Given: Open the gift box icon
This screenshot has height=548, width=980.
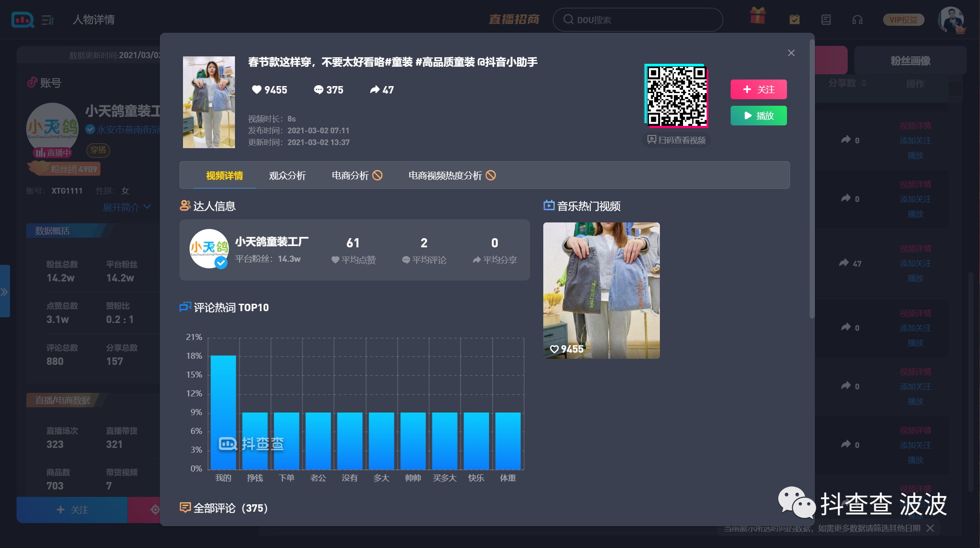Looking at the screenshot, I should pyautogui.click(x=758, y=16).
